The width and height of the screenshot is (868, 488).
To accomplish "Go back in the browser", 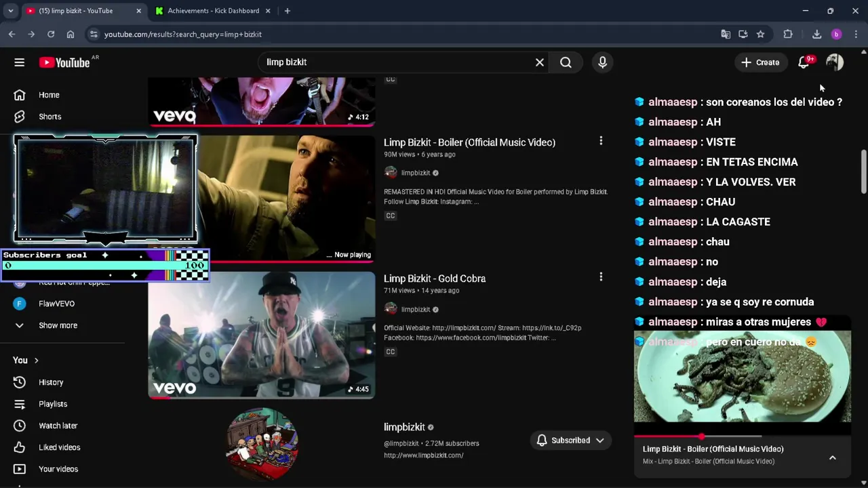I will point(12,34).
